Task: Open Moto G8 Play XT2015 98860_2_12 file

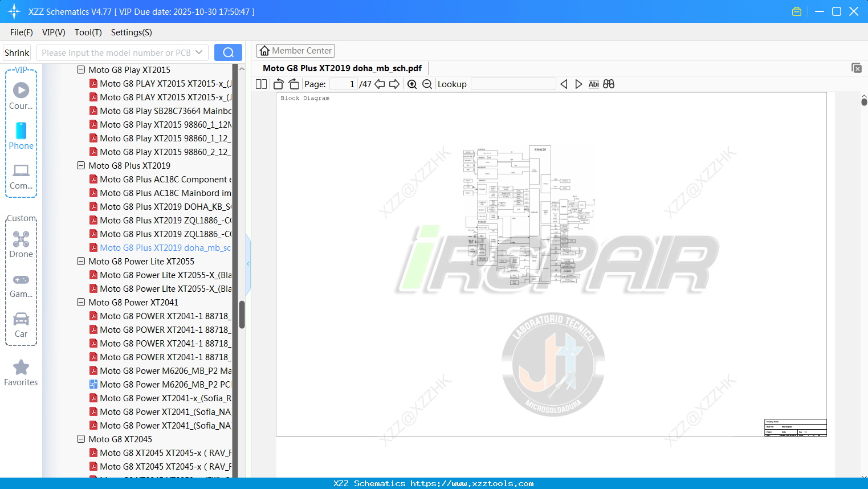Action: coord(160,152)
